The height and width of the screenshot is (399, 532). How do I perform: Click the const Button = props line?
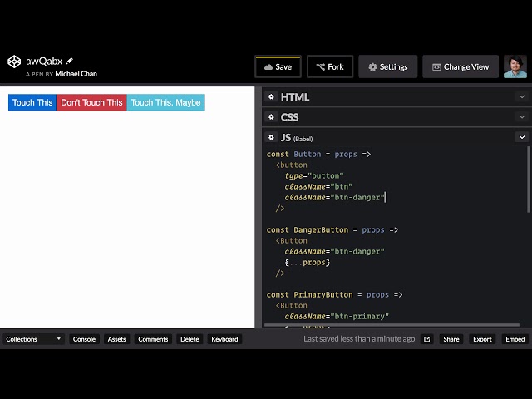pos(318,154)
